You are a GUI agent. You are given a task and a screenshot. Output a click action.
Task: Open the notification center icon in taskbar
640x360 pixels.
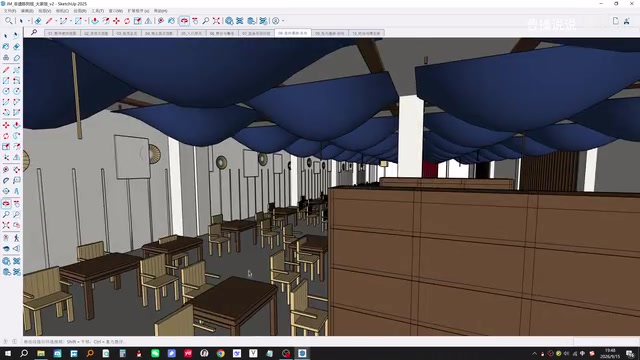(631, 353)
